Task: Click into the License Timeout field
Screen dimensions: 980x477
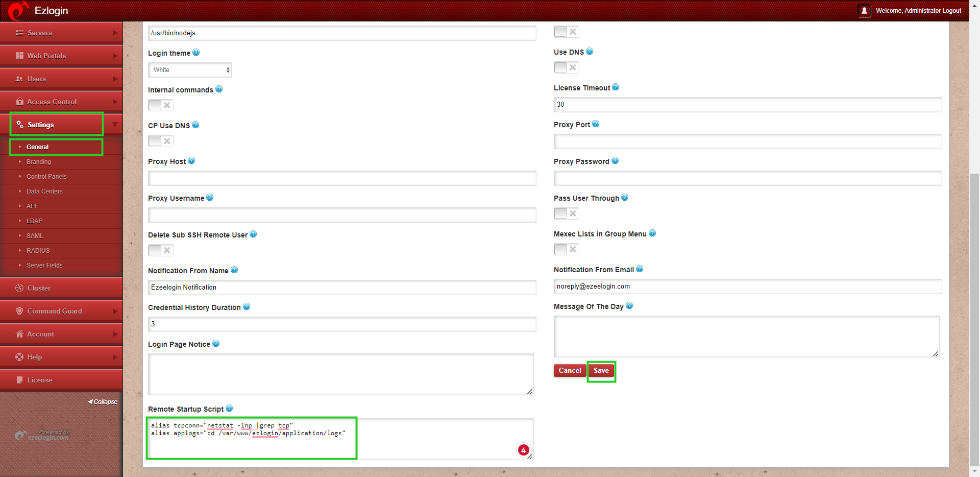Action: pyautogui.click(x=748, y=105)
